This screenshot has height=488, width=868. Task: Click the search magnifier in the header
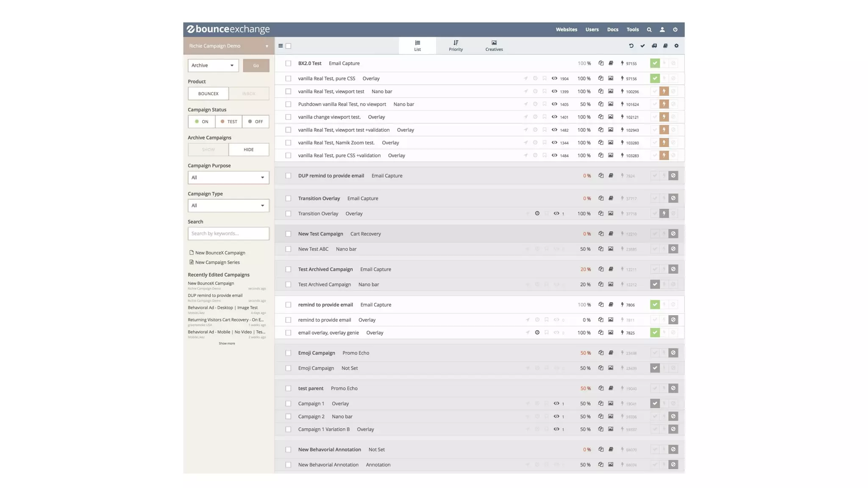[x=649, y=30]
